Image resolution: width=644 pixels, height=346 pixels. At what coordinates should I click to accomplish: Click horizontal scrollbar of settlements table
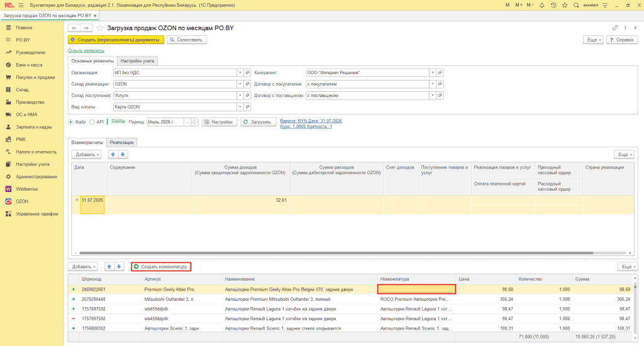coord(336,253)
